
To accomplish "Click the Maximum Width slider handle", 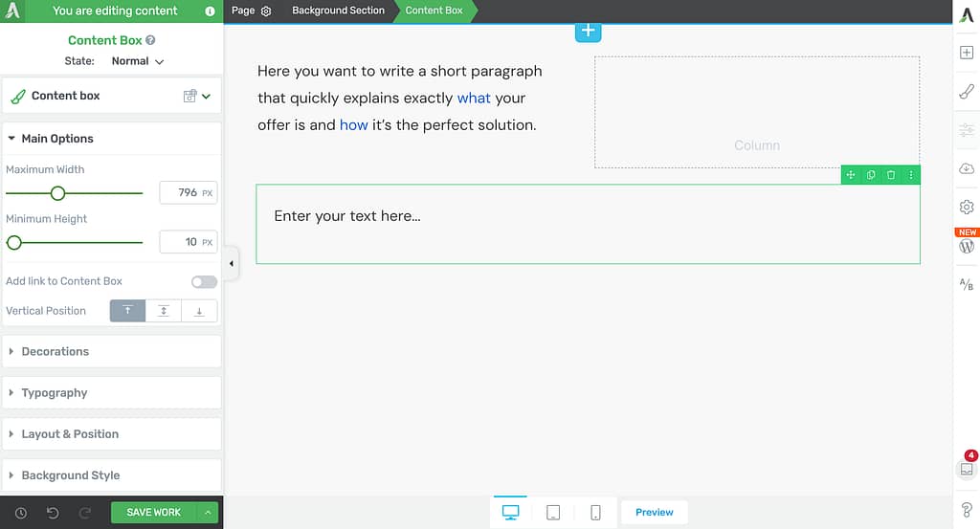I will (57, 193).
